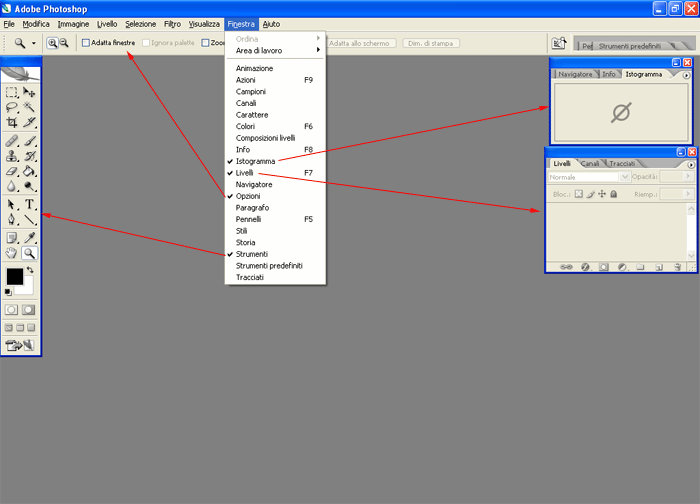Image resolution: width=700 pixels, height=504 pixels.
Task: Toggle the Ignora palette checkbox
Action: pos(146,43)
